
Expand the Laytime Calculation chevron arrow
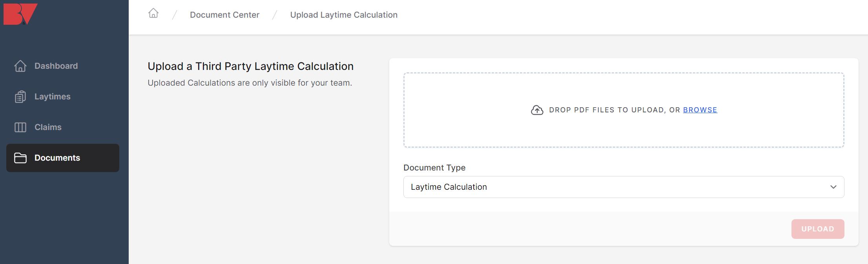(x=833, y=187)
